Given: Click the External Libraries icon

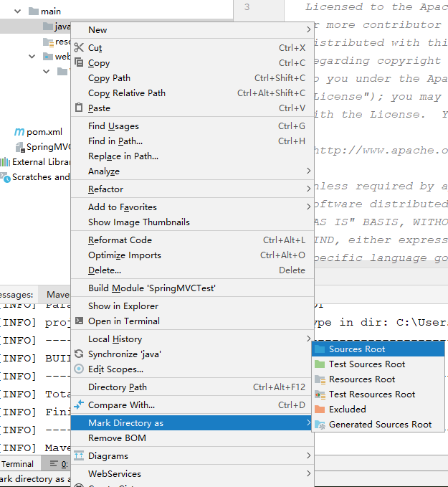Looking at the screenshot, I should click(x=5, y=162).
